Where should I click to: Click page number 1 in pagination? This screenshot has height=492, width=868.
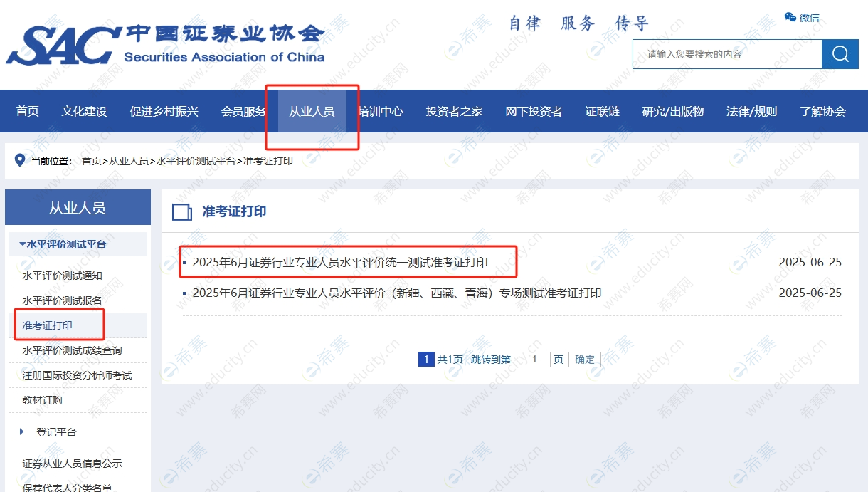pyautogui.click(x=425, y=359)
